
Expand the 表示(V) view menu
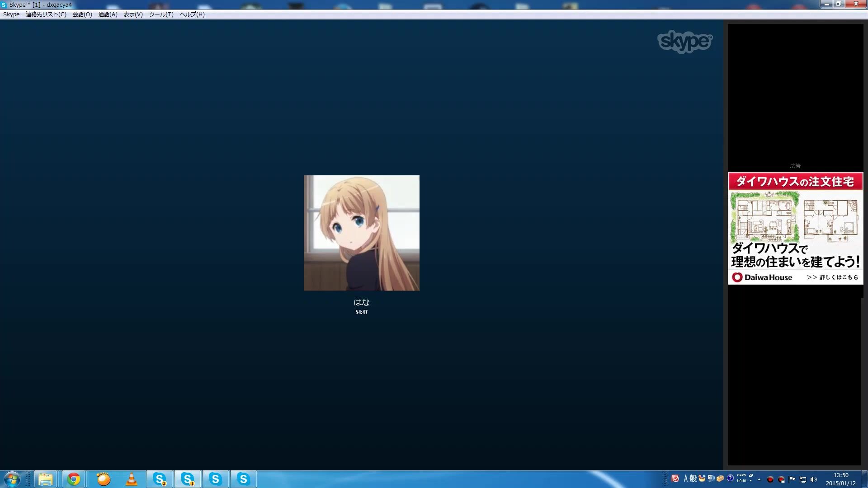[x=133, y=14]
